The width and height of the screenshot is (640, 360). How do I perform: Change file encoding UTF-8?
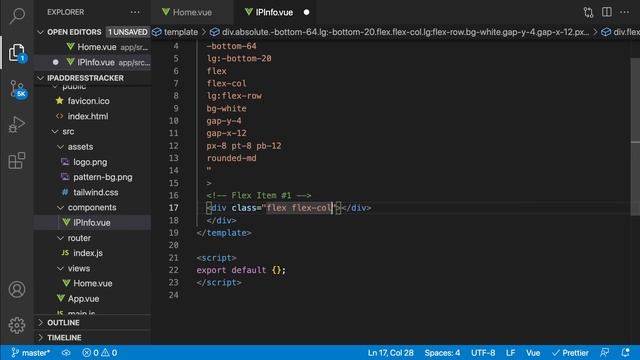(x=483, y=353)
